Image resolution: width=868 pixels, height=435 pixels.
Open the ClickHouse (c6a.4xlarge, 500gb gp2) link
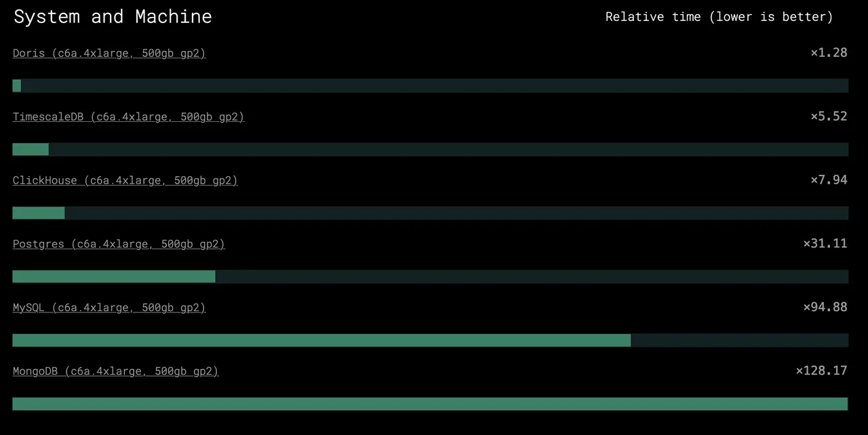tap(125, 181)
